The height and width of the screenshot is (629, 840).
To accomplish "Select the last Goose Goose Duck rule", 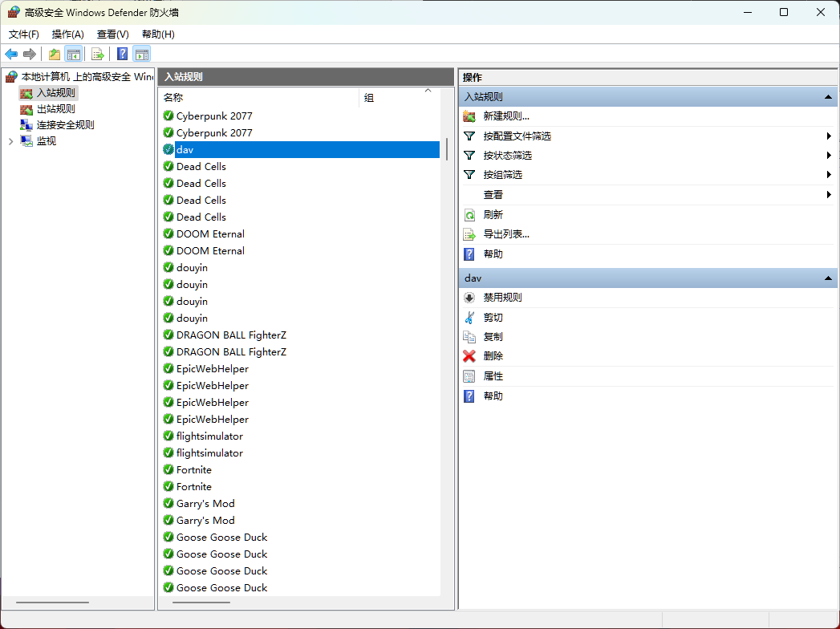I will (221, 588).
